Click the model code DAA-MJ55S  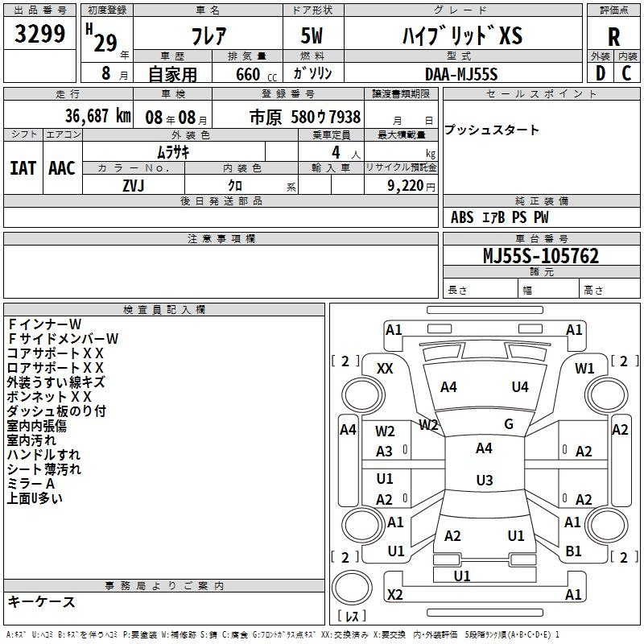coord(461,74)
